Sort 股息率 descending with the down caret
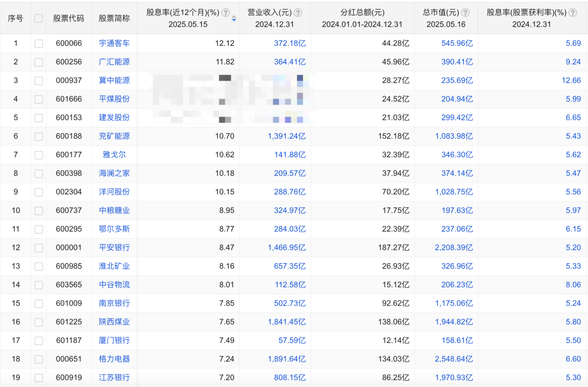This screenshot has width=588, height=387. (x=234, y=19)
